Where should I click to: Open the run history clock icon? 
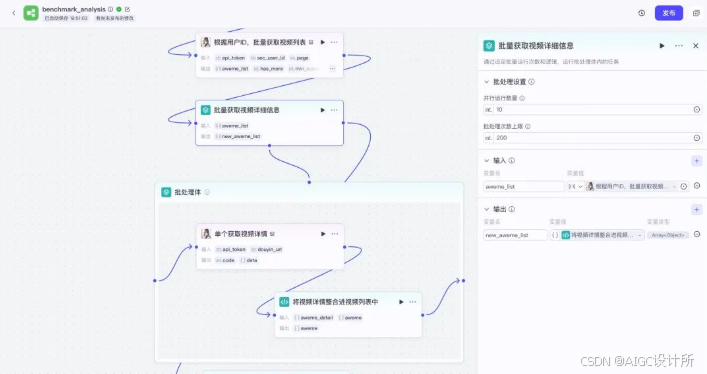pos(641,13)
